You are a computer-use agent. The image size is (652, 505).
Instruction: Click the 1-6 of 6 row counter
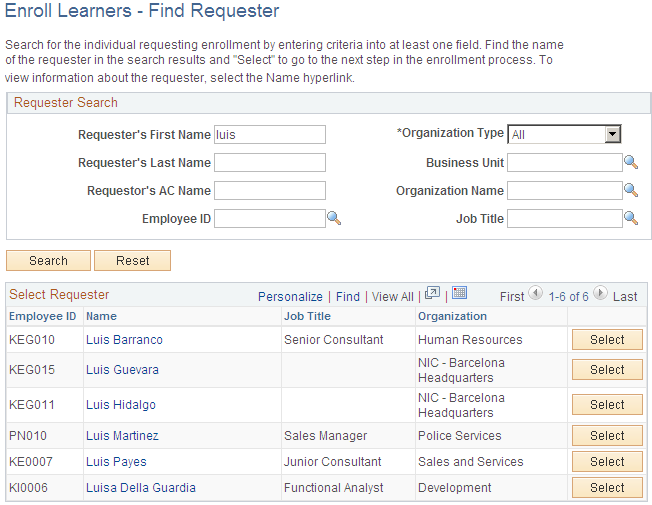click(x=568, y=297)
